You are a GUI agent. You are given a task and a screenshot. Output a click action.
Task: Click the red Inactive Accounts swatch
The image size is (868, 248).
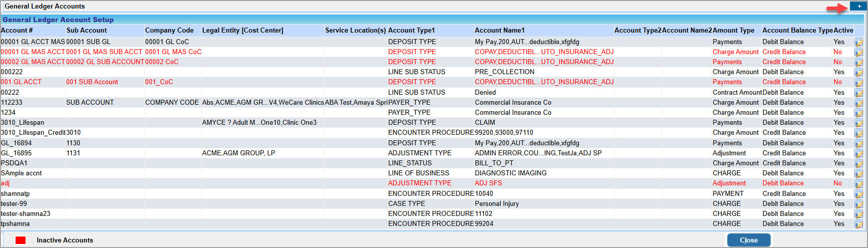(x=21, y=240)
